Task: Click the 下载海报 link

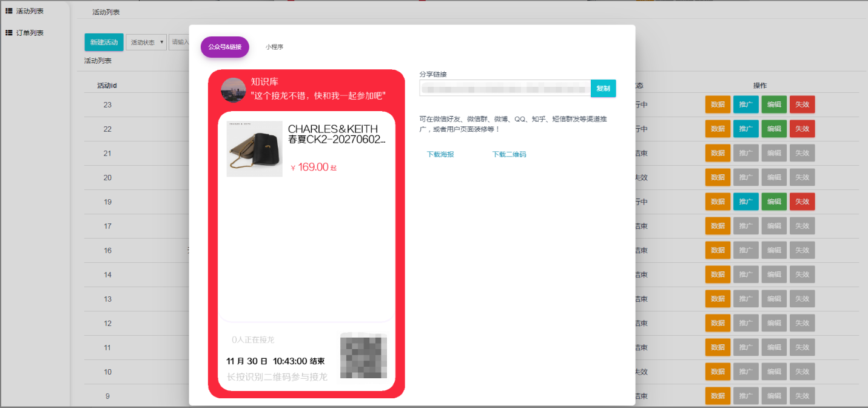Action: pos(440,154)
